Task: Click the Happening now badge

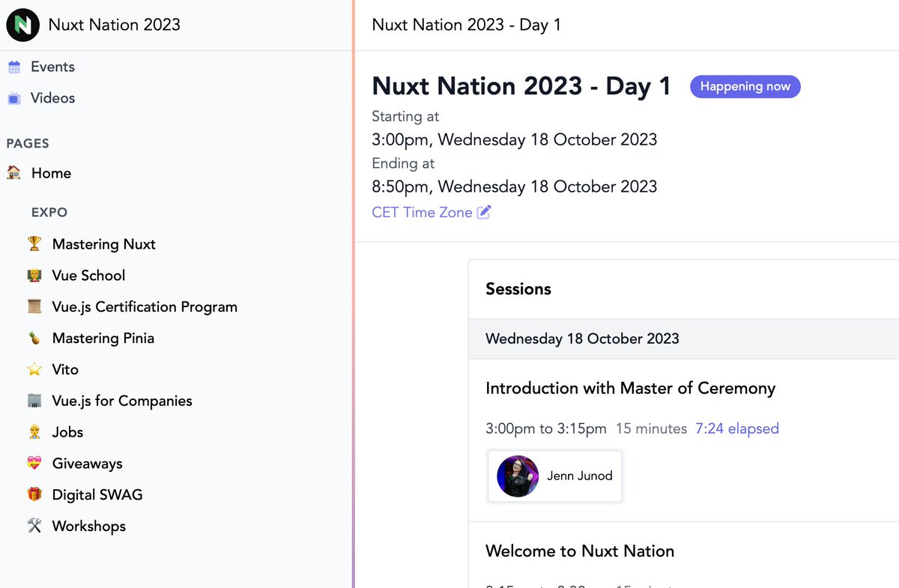Action: pyautogui.click(x=745, y=86)
